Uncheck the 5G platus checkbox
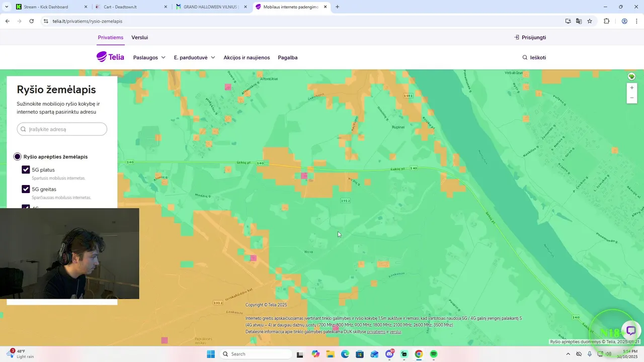Screen dimensions: 644x362 [26, 170]
